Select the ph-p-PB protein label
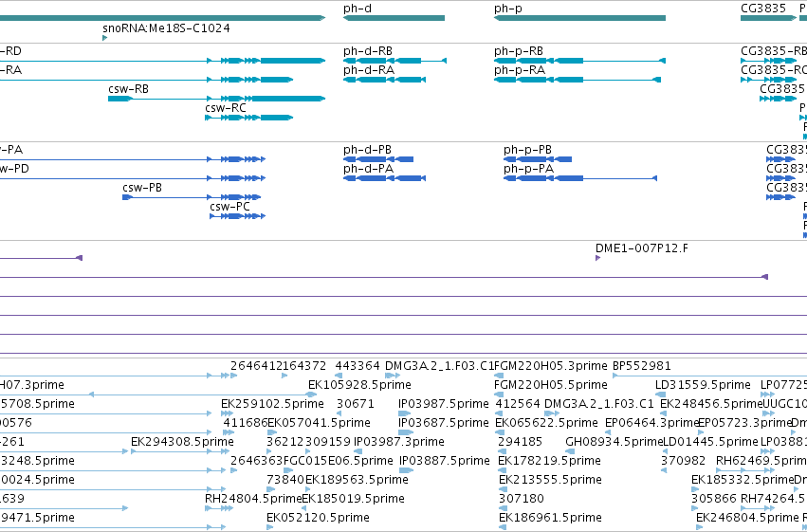The image size is (807, 532). pos(527,150)
